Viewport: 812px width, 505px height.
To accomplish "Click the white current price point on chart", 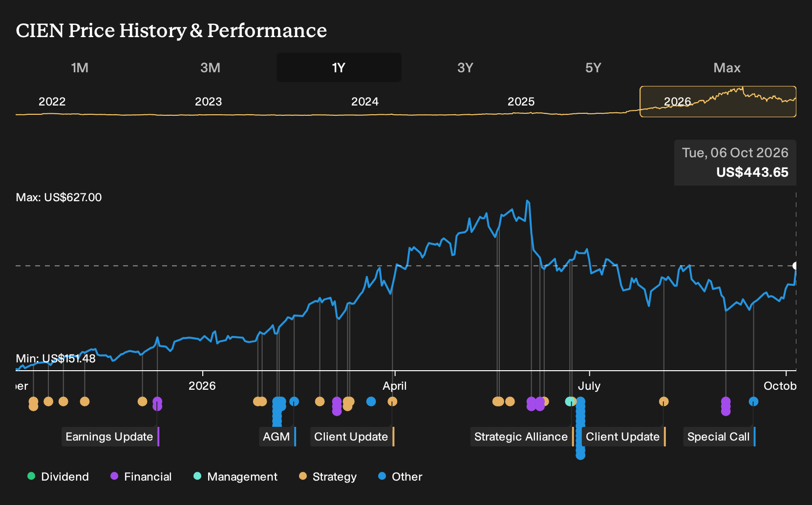I will (795, 266).
